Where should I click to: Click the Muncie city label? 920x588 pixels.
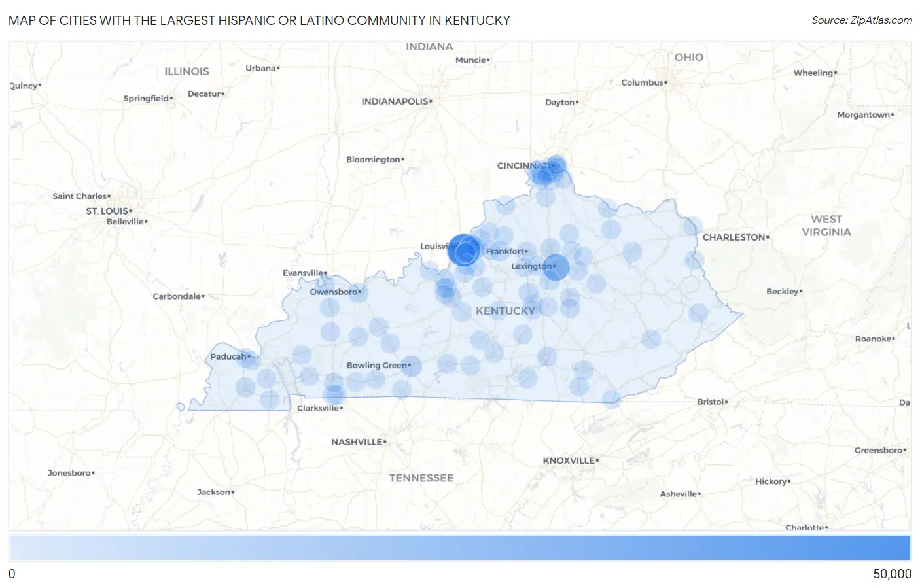click(x=471, y=60)
